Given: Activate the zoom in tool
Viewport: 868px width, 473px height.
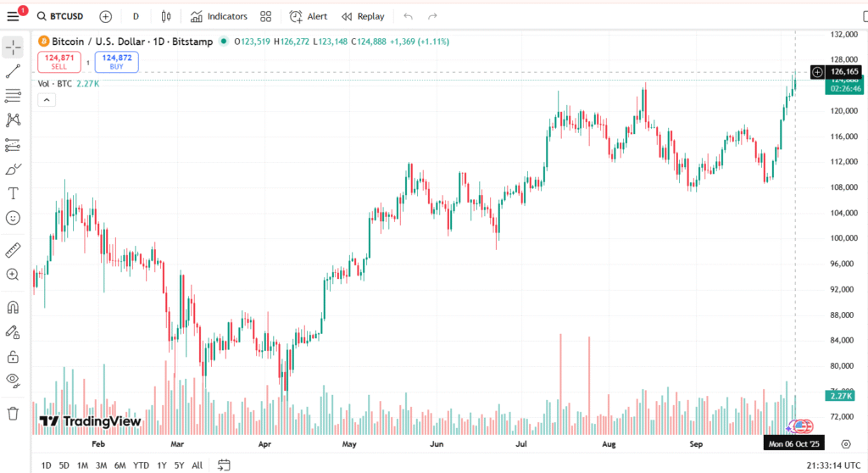Looking at the screenshot, I should tap(13, 275).
